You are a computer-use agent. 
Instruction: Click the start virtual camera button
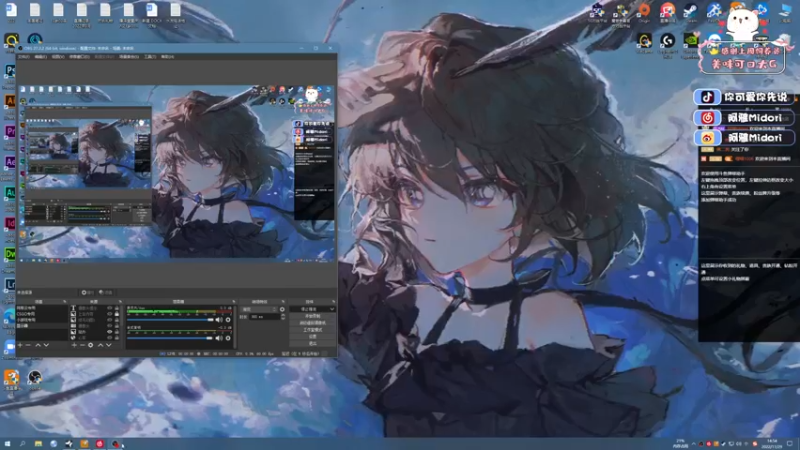pyautogui.click(x=313, y=322)
